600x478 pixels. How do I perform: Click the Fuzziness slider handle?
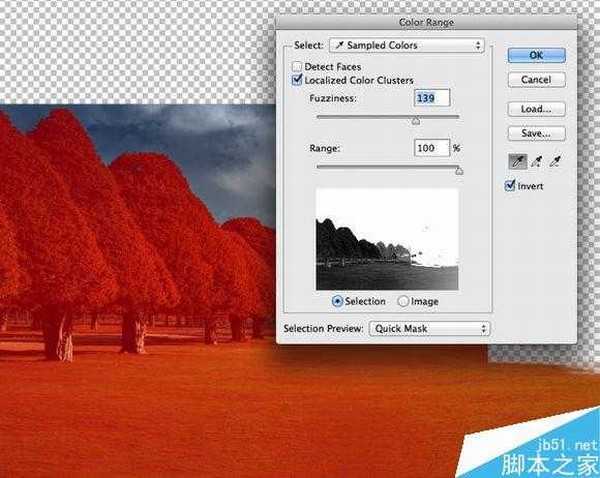[x=416, y=120]
